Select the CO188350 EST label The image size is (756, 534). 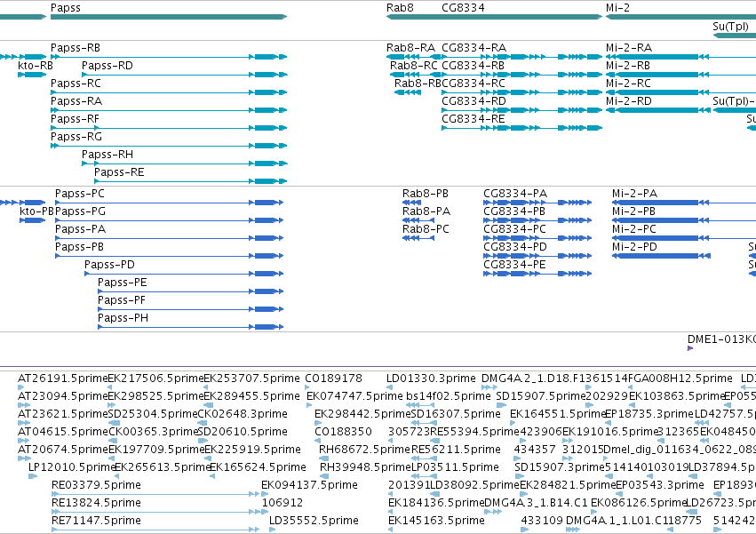[x=343, y=432]
